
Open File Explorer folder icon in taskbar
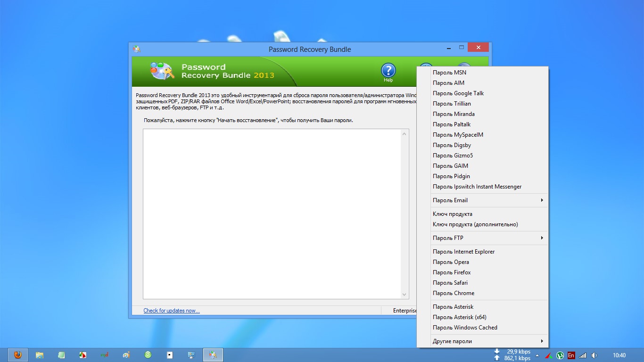coord(40,355)
